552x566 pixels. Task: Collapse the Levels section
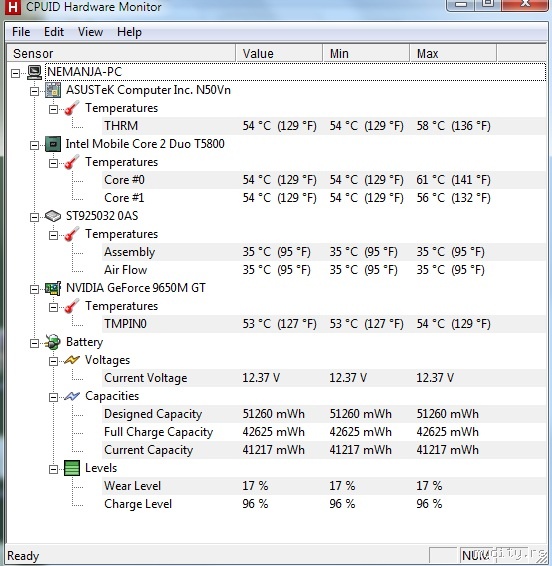pos(53,469)
